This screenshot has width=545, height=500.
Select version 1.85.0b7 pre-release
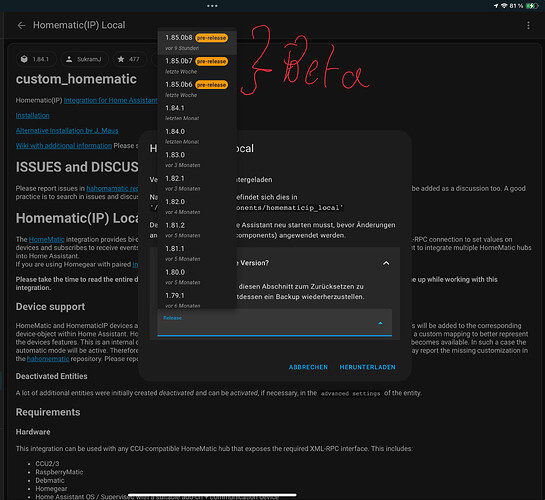click(x=197, y=66)
